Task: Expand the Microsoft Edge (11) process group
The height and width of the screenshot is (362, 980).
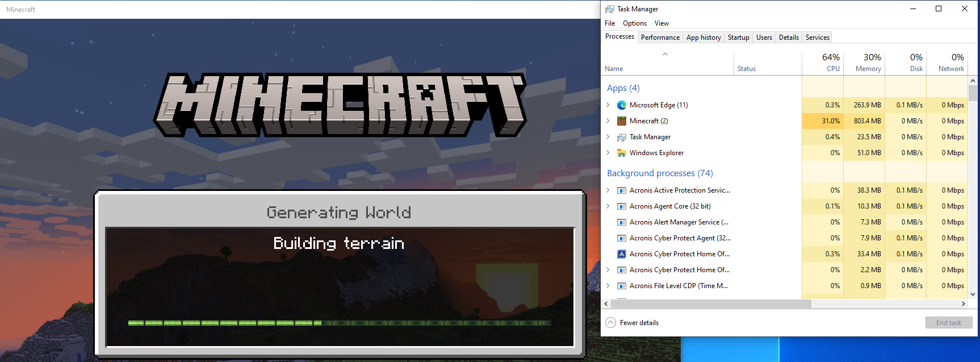Action: click(608, 105)
